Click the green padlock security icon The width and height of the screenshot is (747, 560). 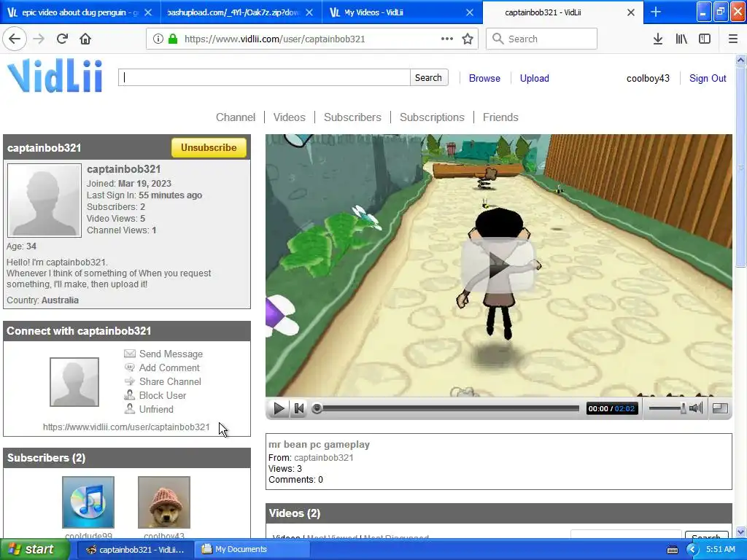173,39
